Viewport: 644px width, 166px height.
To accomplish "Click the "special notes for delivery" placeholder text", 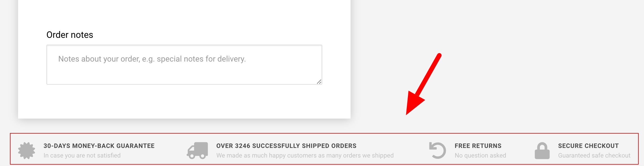I will (201, 59).
